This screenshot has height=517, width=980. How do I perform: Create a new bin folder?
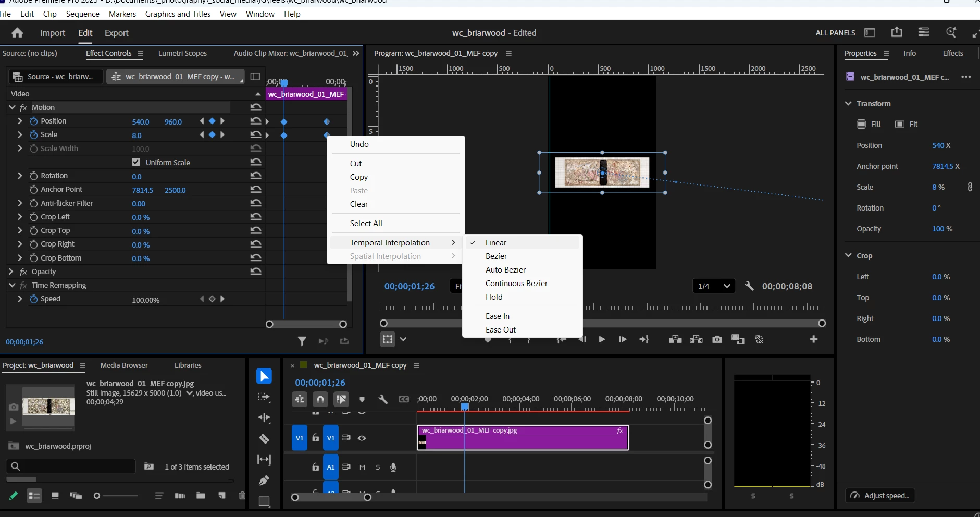click(201, 496)
